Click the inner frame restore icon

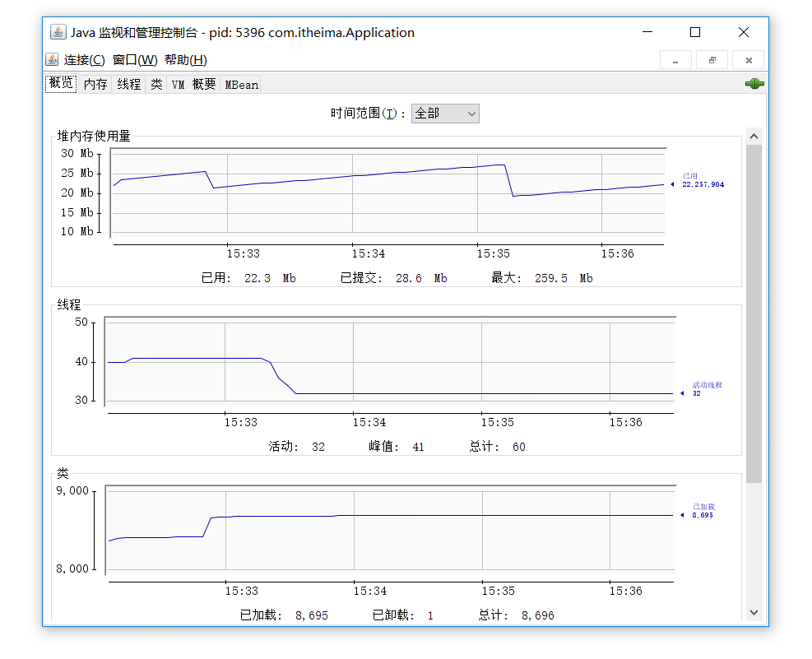712,59
